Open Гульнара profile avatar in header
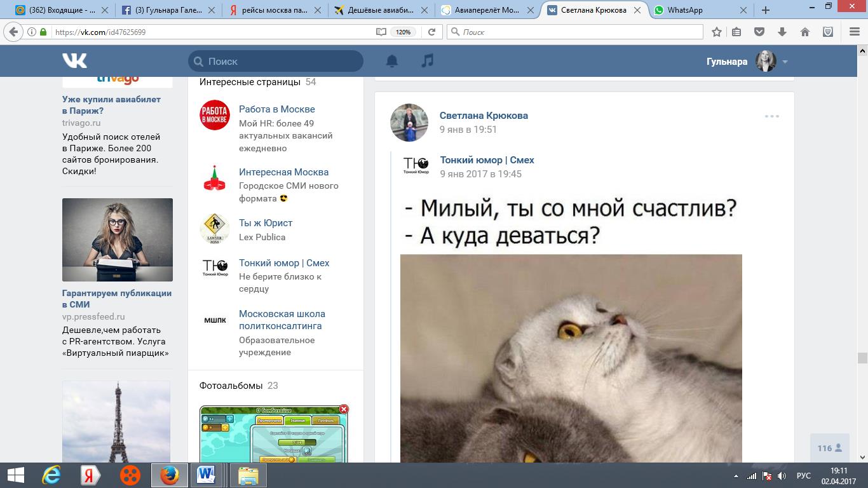Screen dimensions: 868x488 click(x=766, y=61)
